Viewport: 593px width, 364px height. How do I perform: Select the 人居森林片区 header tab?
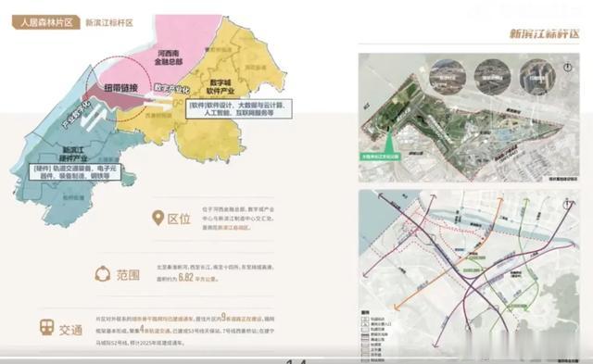click(45, 22)
